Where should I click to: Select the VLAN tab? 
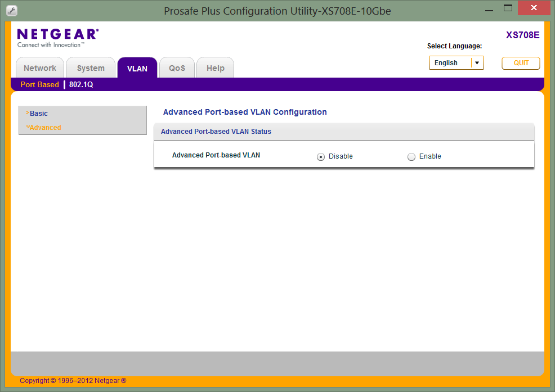point(137,68)
